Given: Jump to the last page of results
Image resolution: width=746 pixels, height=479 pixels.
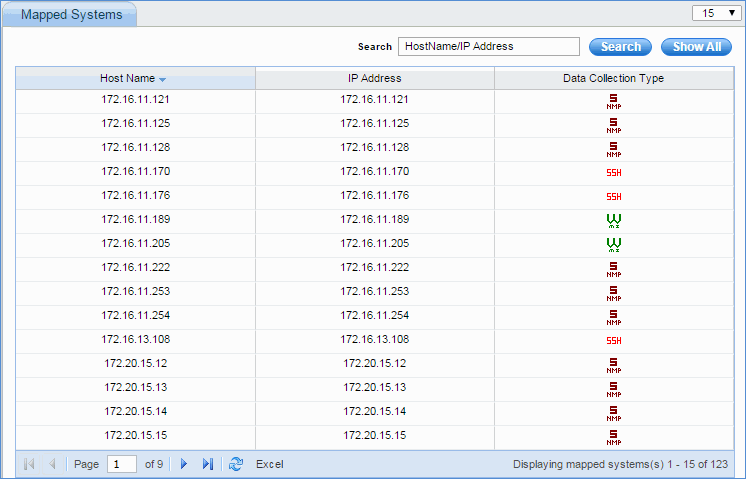Looking at the screenshot, I should point(208,464).
